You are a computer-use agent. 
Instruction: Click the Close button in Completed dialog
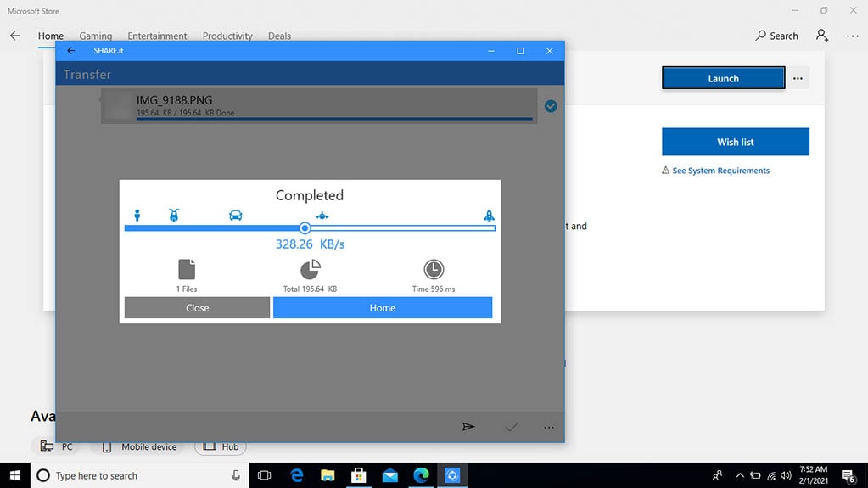coord(197,307)
